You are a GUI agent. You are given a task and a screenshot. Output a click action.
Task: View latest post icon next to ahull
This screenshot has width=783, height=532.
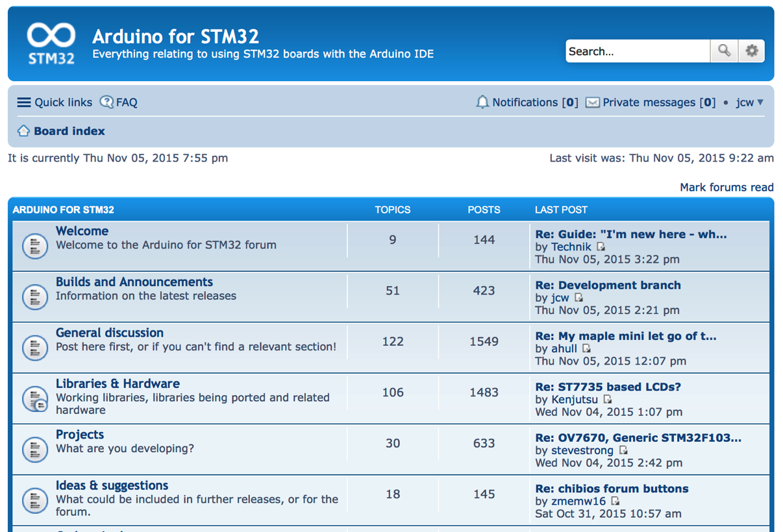pyautogui.click(x=586, y=348)
